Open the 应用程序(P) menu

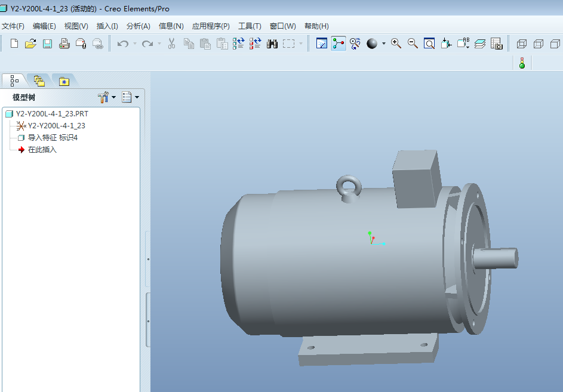click(x=211, y=26)
